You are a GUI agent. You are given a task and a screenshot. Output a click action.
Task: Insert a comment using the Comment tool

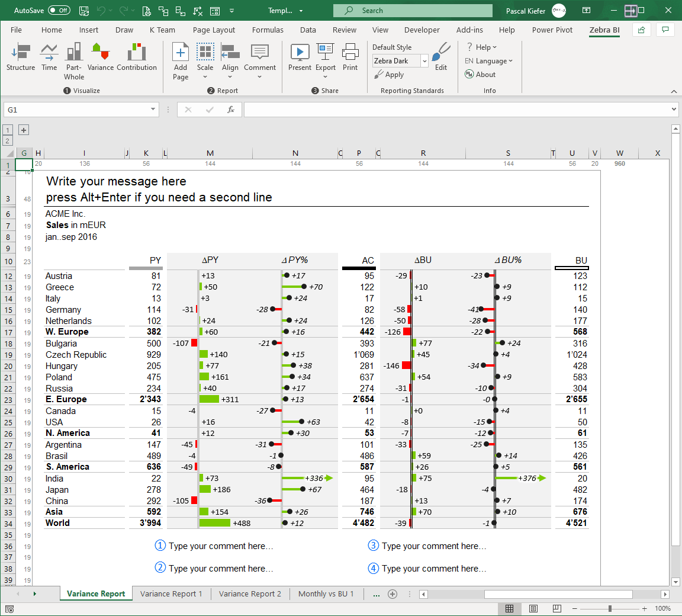(260, 56)
